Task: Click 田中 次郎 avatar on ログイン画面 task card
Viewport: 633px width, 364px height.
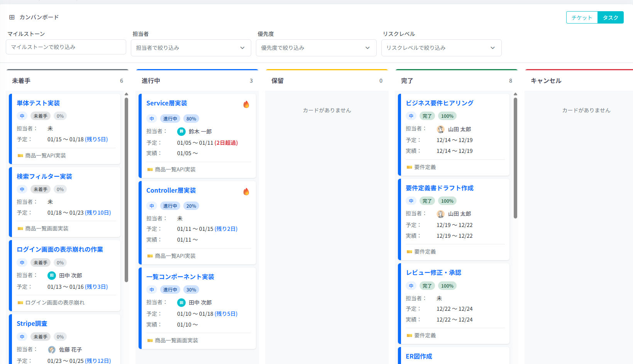Action: click(x=52, y=276)
